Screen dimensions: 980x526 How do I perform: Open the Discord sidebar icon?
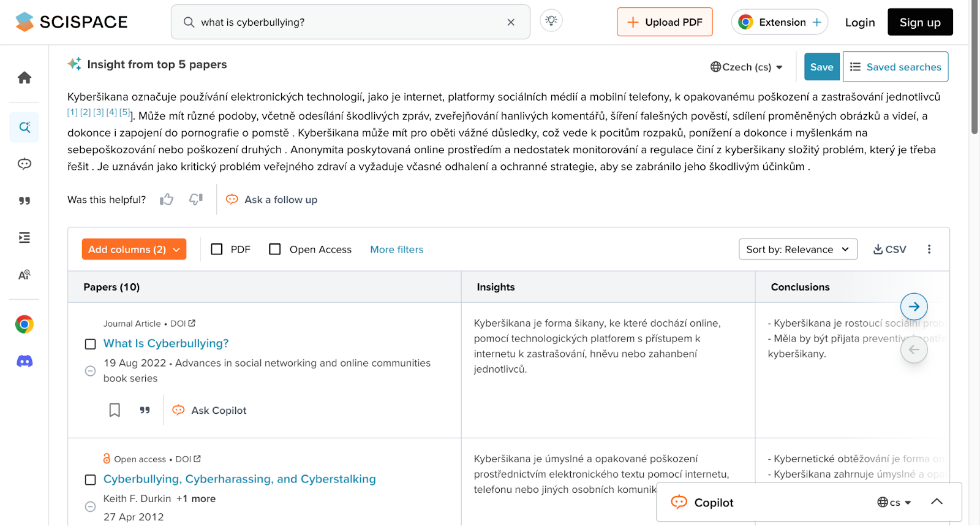click(24, 361)
